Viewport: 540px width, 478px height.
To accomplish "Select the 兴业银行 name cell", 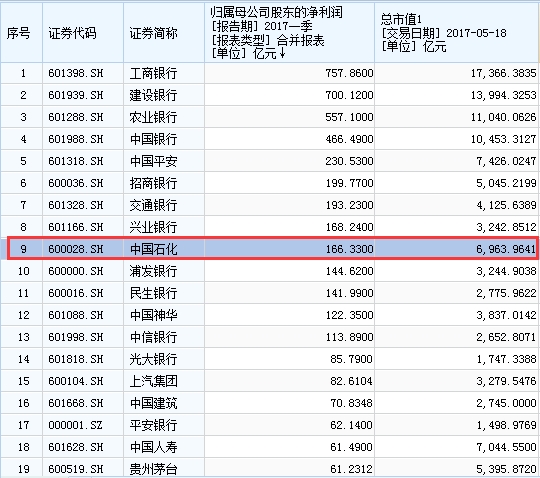I will click(153, 227).
